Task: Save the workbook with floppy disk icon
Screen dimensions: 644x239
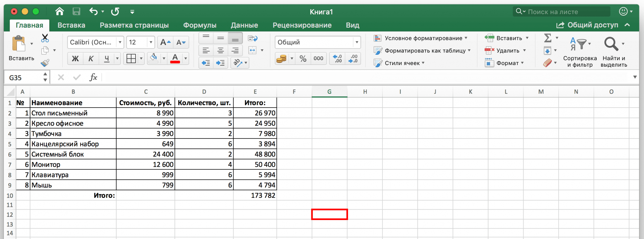Action: point(76,12)
